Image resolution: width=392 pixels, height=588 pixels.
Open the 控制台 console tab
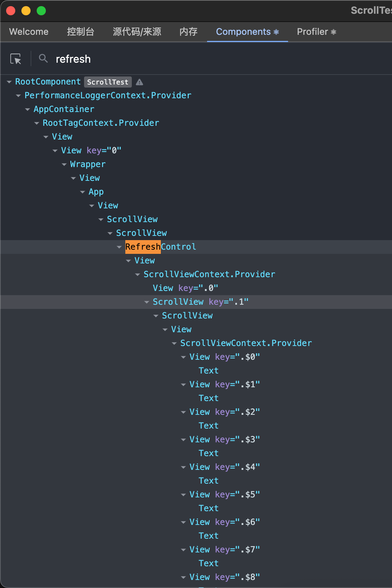(80, 32)
